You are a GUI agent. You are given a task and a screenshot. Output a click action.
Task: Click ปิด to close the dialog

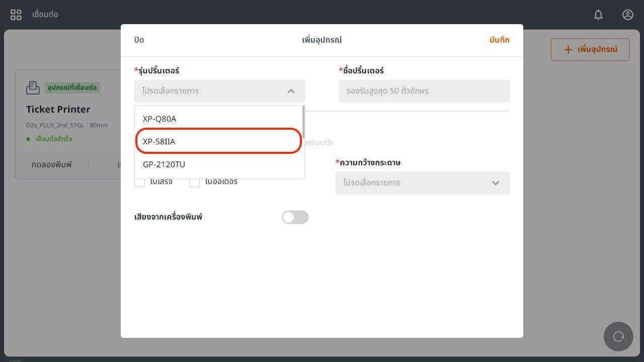click(x=139, y=40)
